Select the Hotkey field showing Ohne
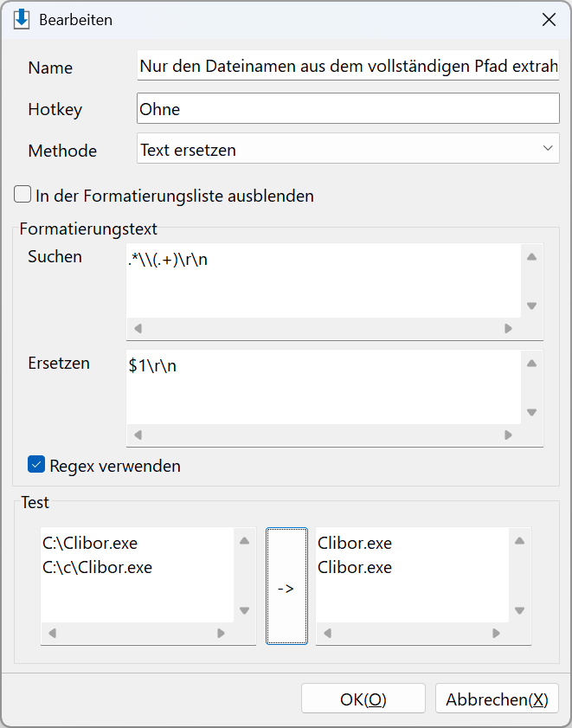Screen dimensions: 572x728 click(x=348, y=108)
